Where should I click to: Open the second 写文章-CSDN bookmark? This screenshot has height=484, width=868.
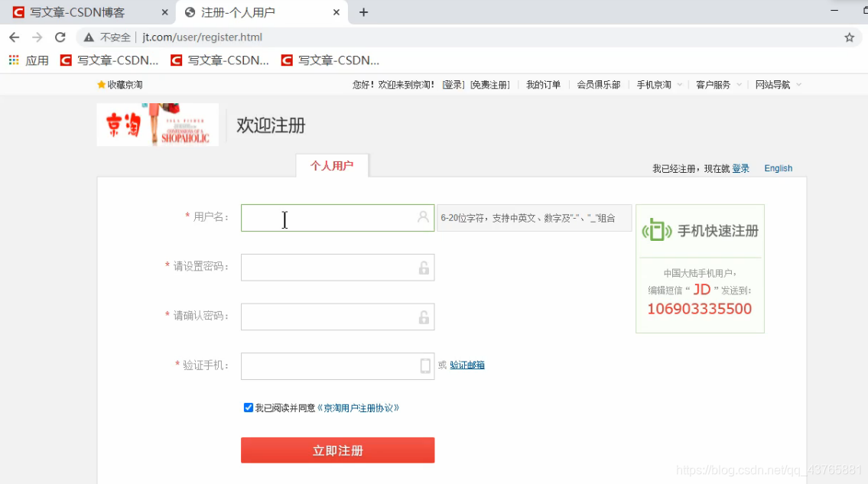pyautogui.click(x=219, y=60)
